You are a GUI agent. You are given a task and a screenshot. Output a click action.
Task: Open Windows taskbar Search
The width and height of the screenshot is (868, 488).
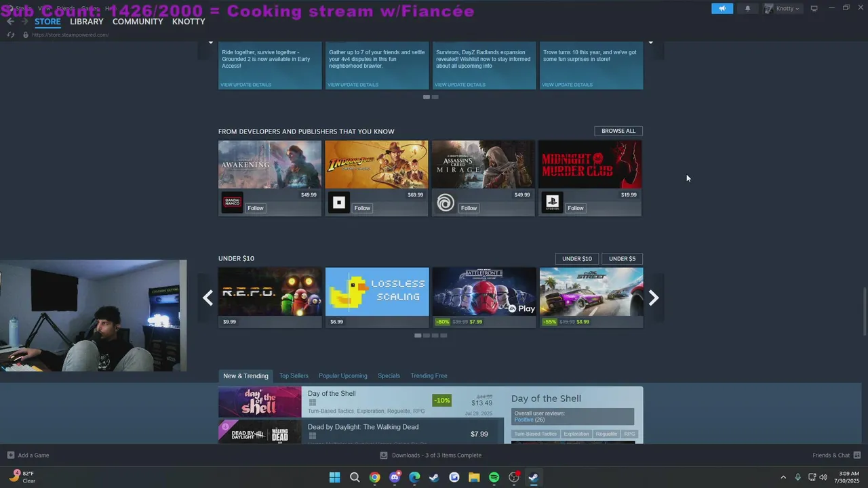coord(355,477)
